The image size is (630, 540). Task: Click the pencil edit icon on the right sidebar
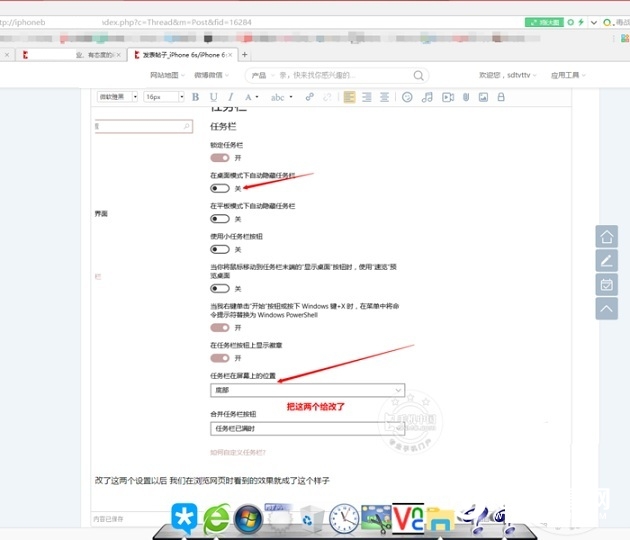[x=606, y=260]
